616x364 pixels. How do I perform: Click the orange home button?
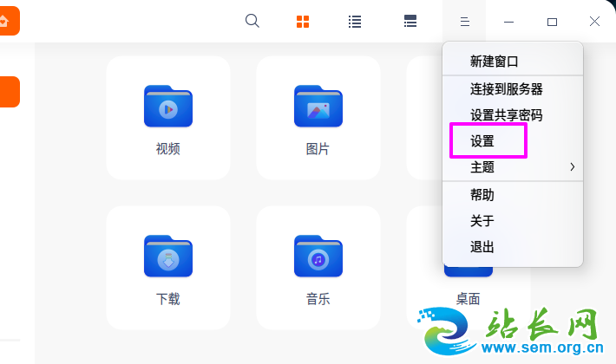point(7,21)
